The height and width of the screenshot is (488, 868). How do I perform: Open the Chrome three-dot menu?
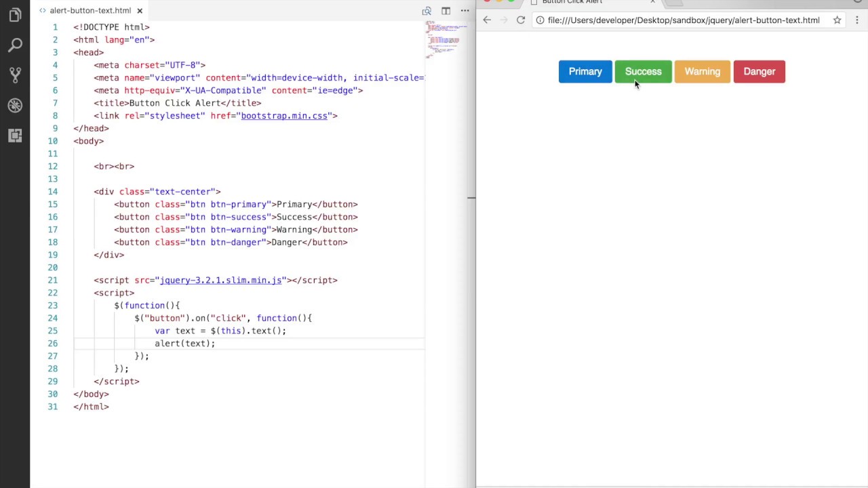coord(856,20)
